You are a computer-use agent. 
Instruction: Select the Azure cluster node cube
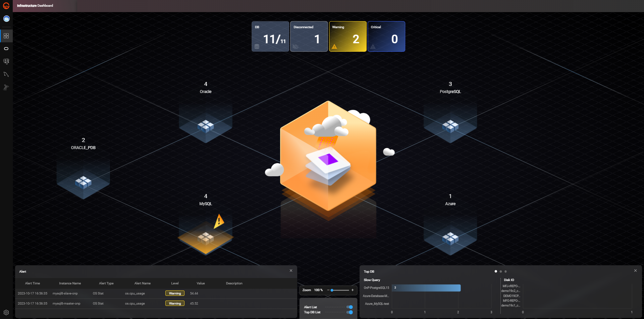point(450,238)
